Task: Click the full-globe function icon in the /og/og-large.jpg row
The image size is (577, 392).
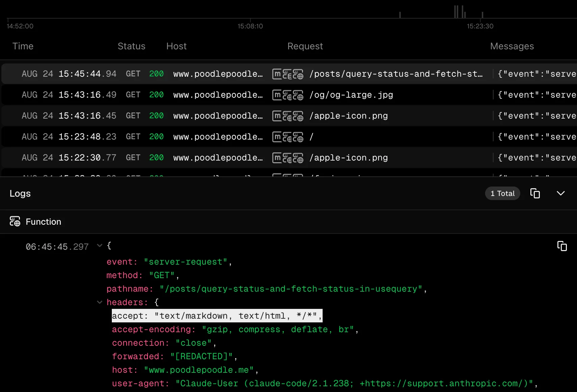Action: click(x=298, y=95)
